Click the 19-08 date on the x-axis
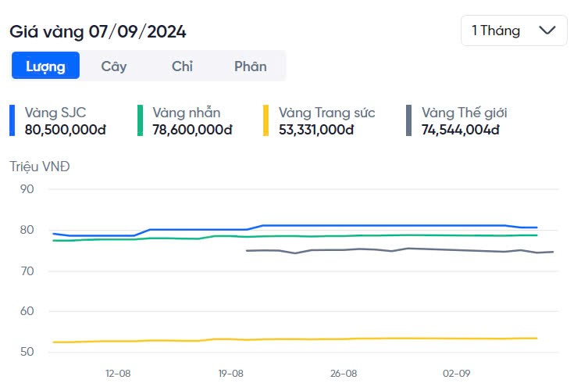The width and height of the screenshot is (588, 387). (231, 374)
